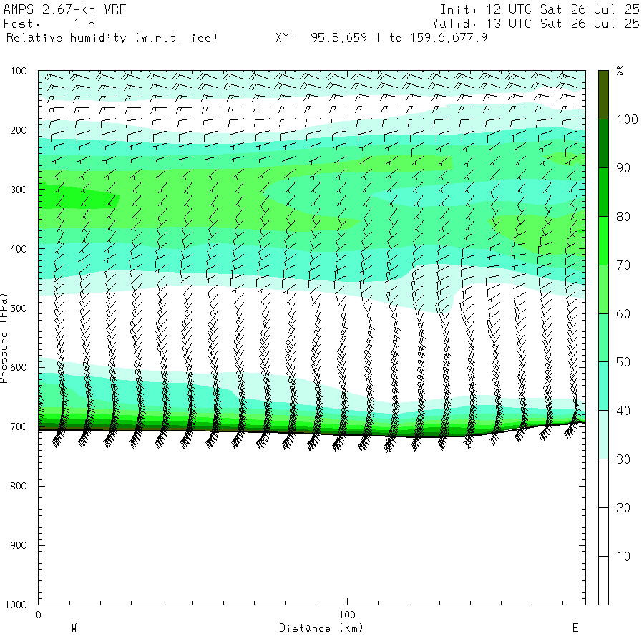Click the 'AMPS 2.67-km WRF' title text
Screen dimensions: 644x644
(64, 9)
